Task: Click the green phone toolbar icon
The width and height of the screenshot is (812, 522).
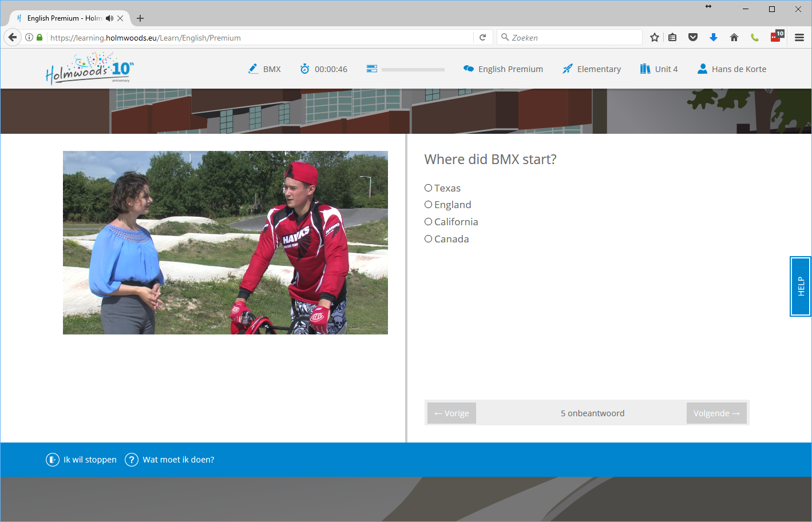Action: point(755,37)
